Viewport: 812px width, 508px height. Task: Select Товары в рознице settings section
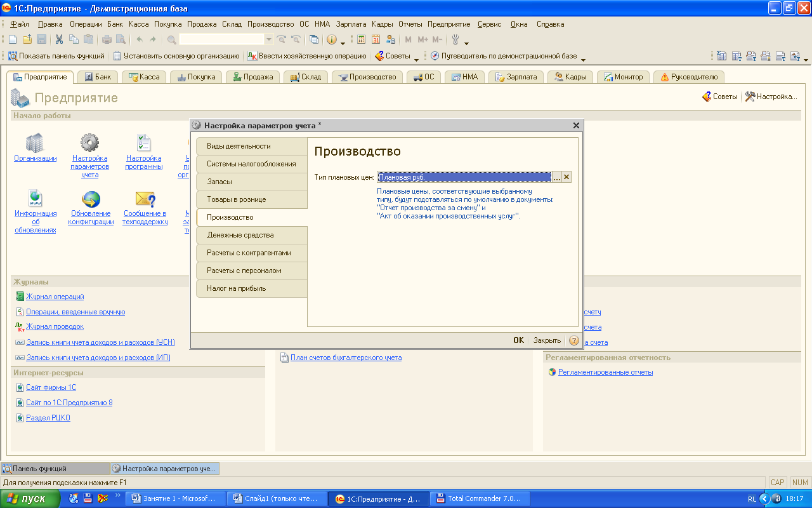pyautogui.click(x=252, y=199)
